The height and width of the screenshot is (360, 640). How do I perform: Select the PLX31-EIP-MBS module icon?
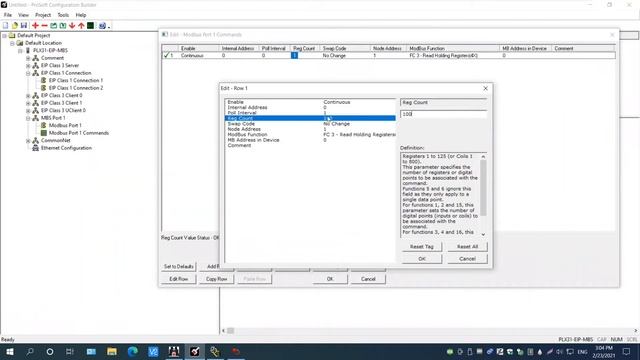click(28, 50)
